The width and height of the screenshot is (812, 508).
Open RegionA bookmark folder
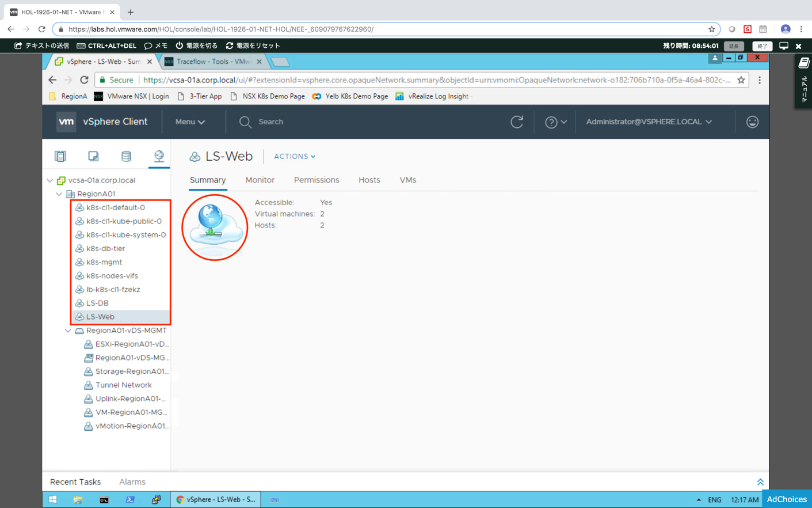68,96
